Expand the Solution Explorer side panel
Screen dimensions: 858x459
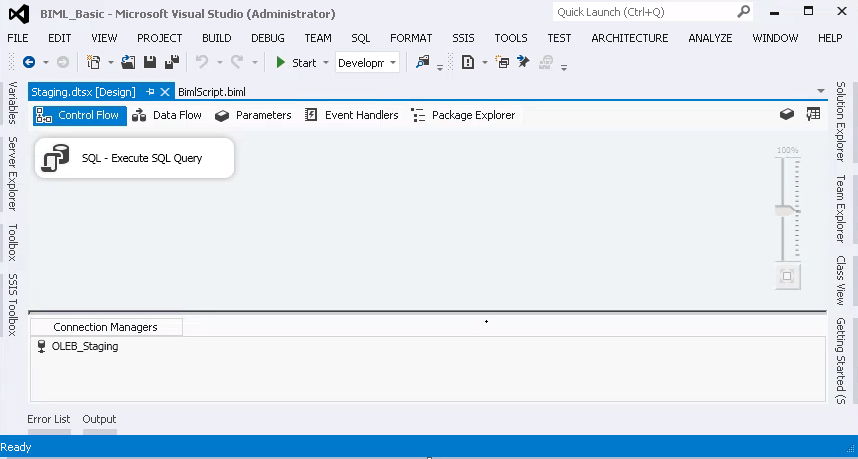tap(840, 121)
